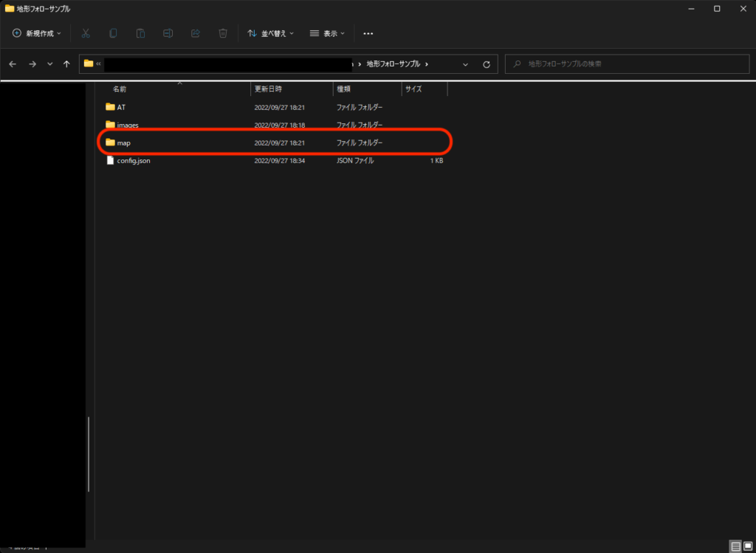
Task: Click the Delete trash can icon
Action: tap(223, 33)
